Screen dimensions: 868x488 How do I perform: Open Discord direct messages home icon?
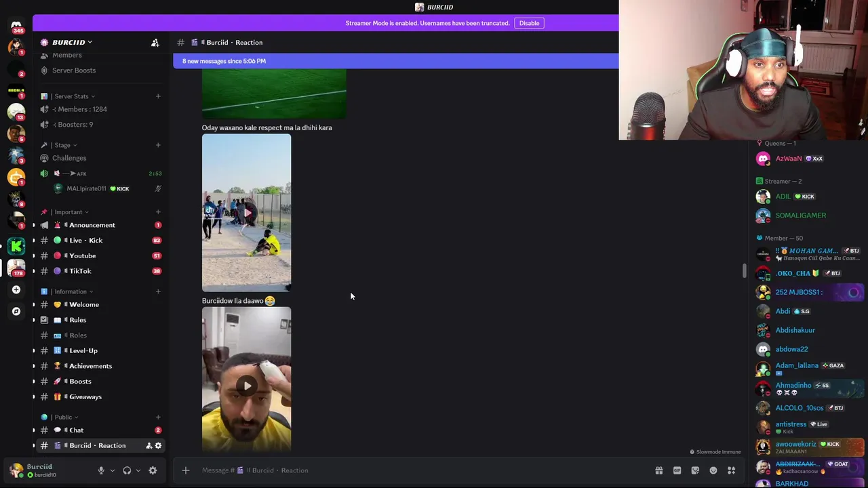16,26
